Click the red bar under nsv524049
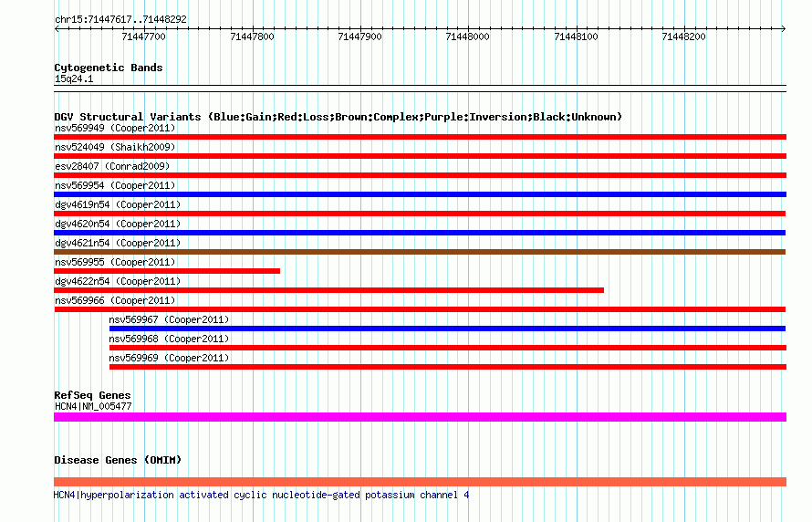The width and height of the screenshot is (812, 522). tap(420, 156)
